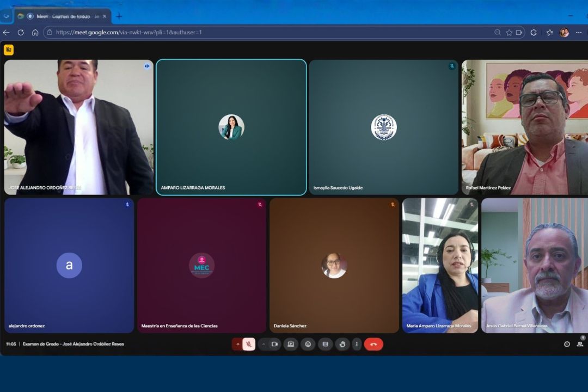Screen dimensions: 588x392
Task: Raise your hand in the meeting
Action: click(x=342, y=344)
